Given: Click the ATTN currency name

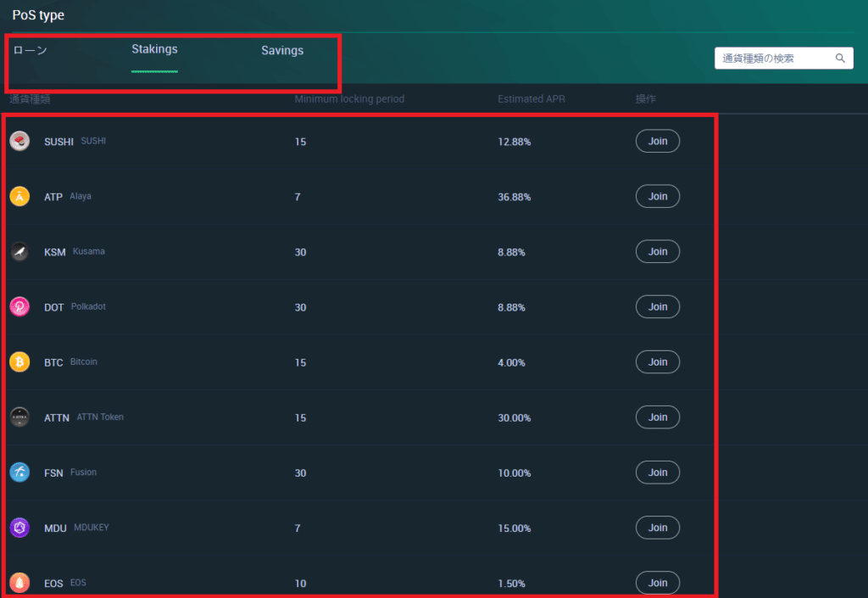Looking at the screenshot, I should (x=57, y=418).
